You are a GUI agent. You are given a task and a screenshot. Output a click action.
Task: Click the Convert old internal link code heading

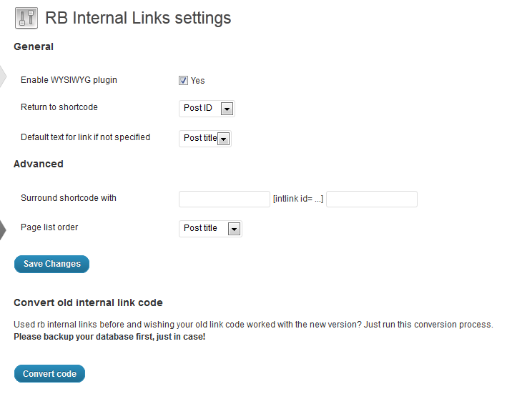click(88, 302)
